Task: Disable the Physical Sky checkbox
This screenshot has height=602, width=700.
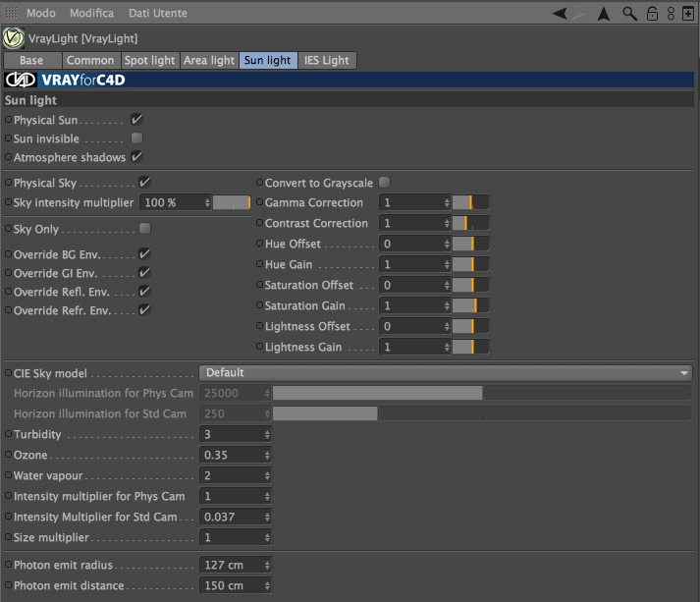Action: [144, 183]
